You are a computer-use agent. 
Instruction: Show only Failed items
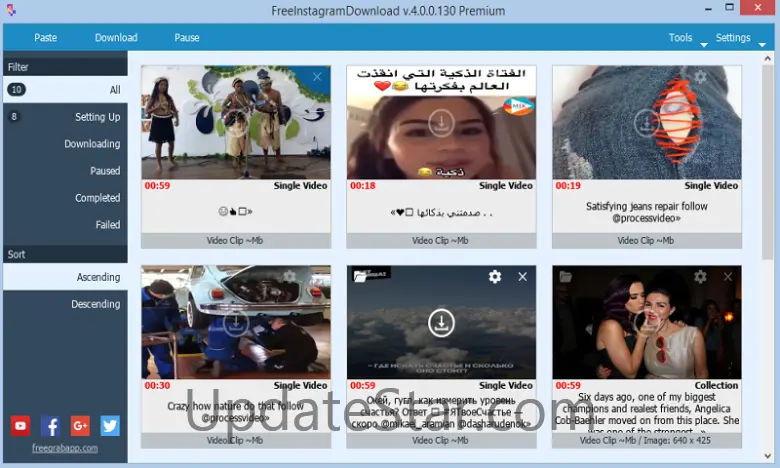click(x=65, y=224)
